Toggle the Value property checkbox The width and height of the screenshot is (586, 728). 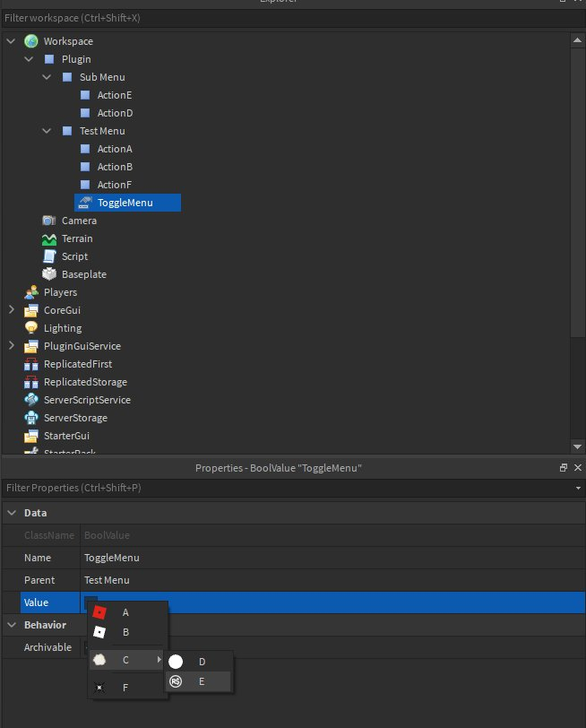[90, 602]
